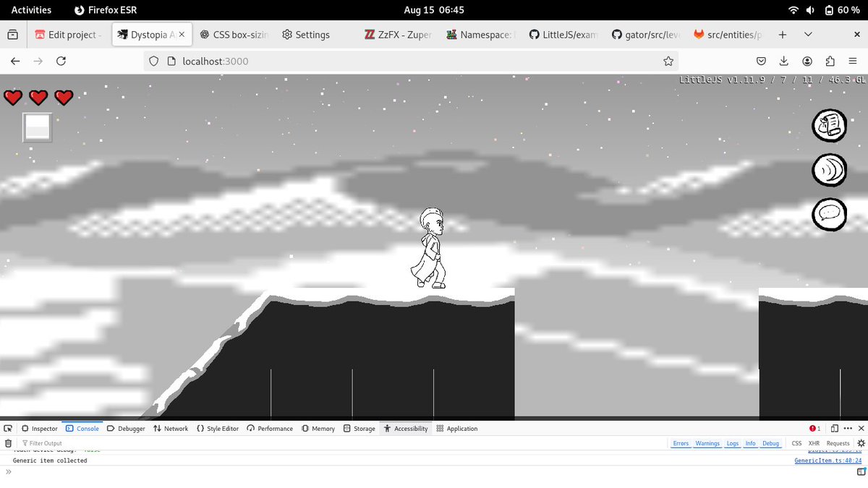Go forward with the forward arrow
This screenshot has height=488, width=868.
38,61
